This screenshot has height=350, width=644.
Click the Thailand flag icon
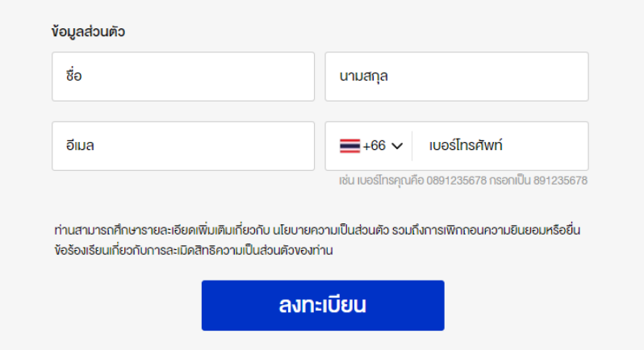click(x=350, y=146)
